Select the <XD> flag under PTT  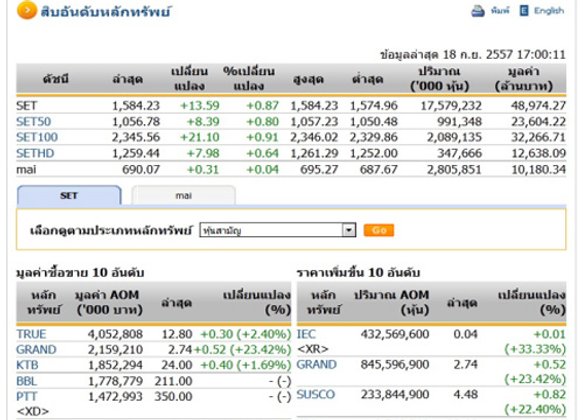click(x=32, y=411)
